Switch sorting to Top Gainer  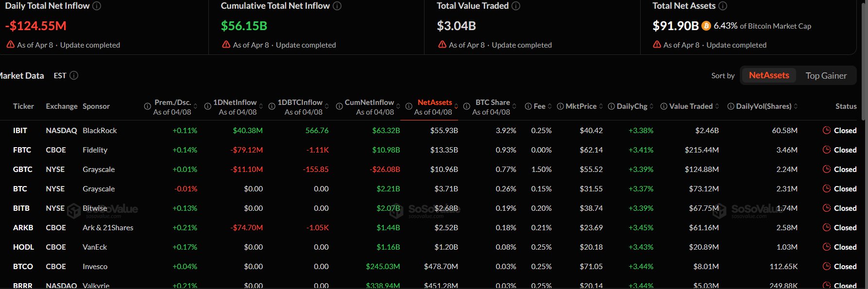tap(826, 75)
